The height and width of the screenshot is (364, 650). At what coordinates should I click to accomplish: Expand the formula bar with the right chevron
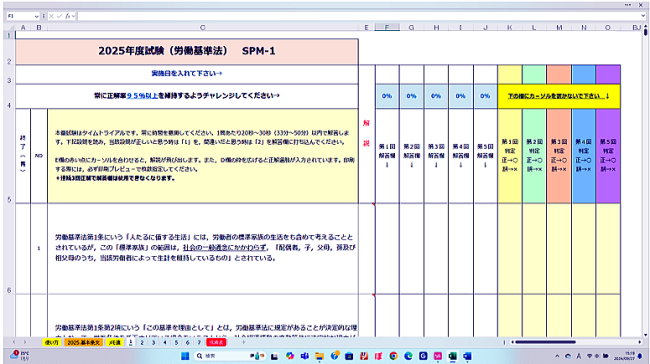(x=643, y=16)
